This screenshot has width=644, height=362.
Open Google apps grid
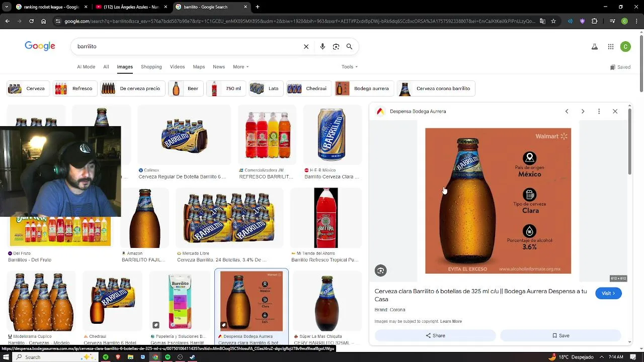pyautogui.click(x=611, y=47)
